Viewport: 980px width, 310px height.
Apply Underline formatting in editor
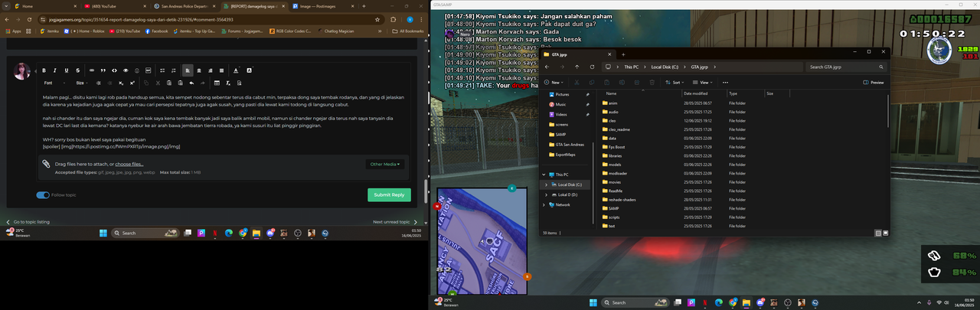click(x=67, y=70)
